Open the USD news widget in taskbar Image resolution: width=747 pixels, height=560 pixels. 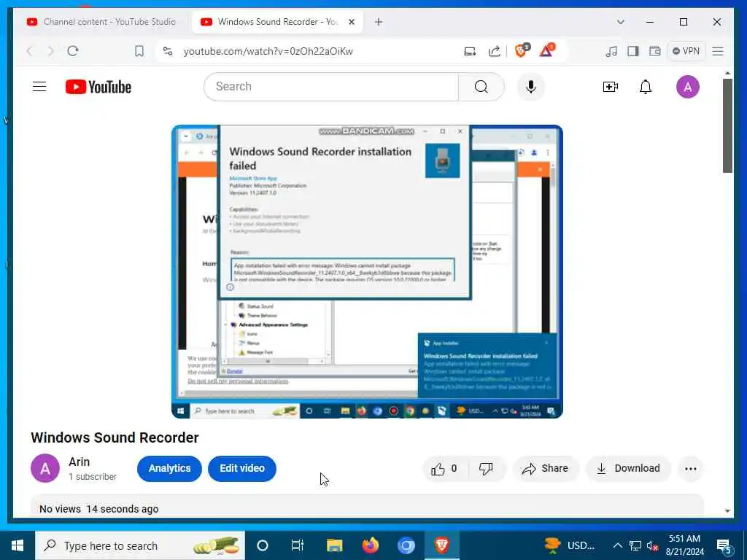(x=570, y=545)
